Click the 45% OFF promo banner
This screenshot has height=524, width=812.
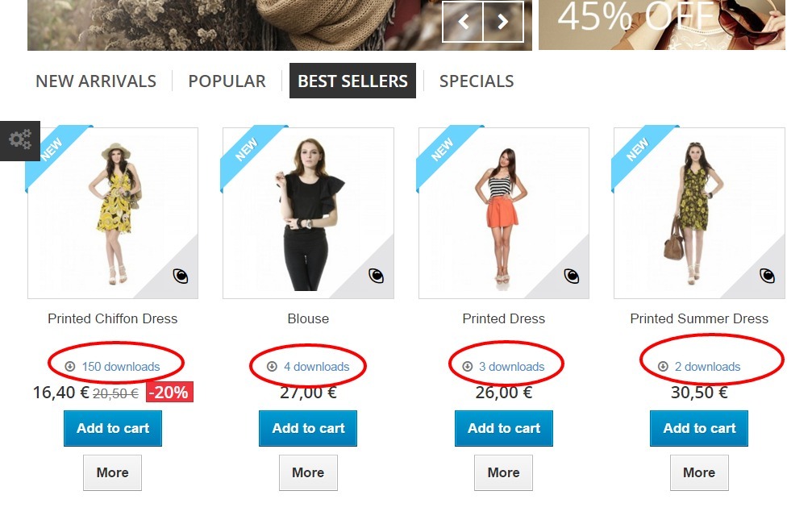[x=662, y=25]
